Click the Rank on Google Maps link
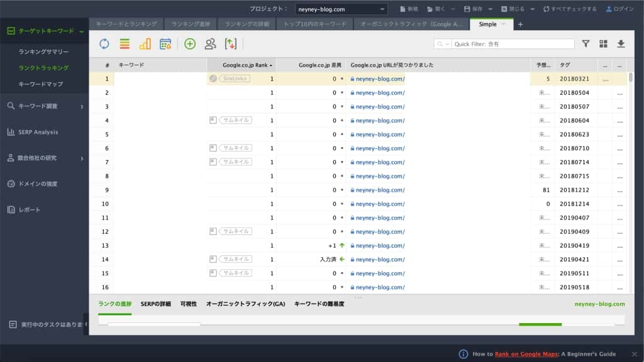The height and width of the screenshot is (362, 644). (x=526, y=354)
